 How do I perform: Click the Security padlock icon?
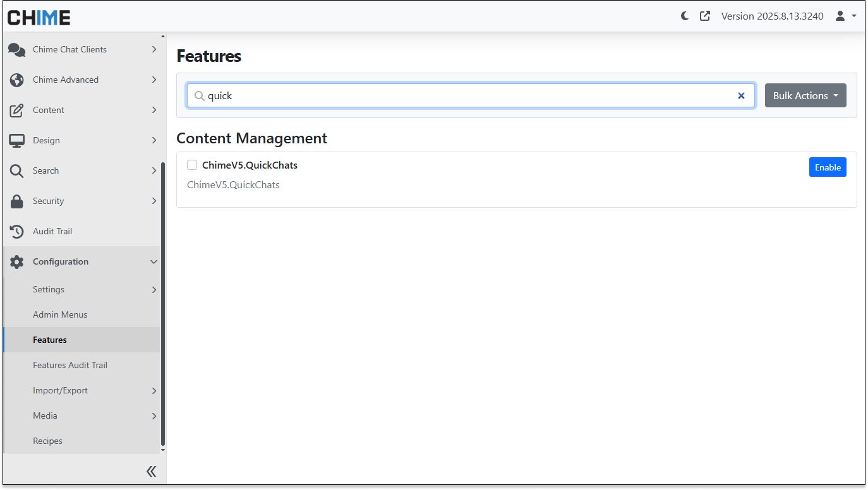[17, 201]
